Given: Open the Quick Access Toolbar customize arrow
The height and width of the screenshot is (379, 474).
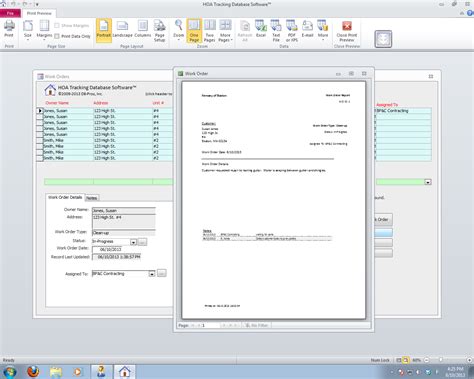Looking at the screenshot, I should (x=37, y=4).
